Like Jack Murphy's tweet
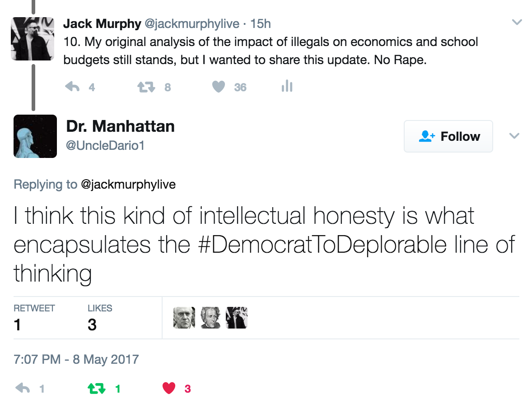Viewport: 532px width, 417px height. pos(219,87)
